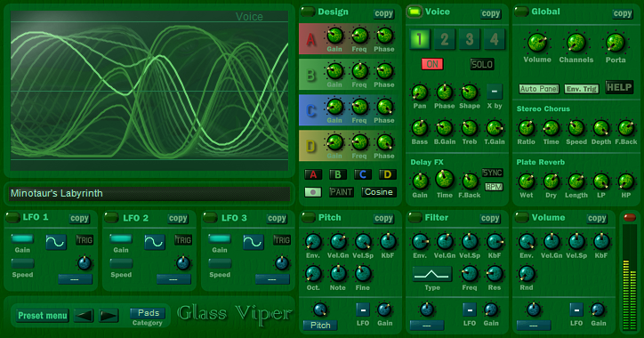Screen dimensions: 644x338
Task: Click the Delay SYNC button
Action: tap(493, 173)
